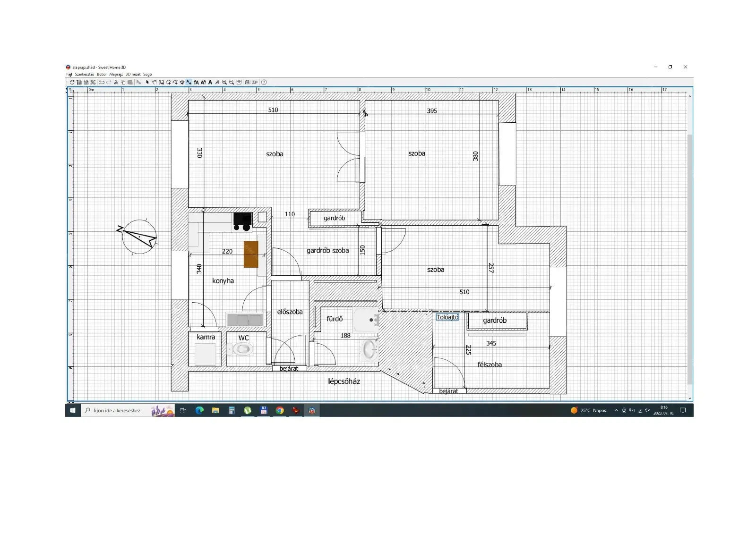Viewport: 756px width, 534px height.
Task: Click the vertical scrollbar of the plan
Action: click(690, 259)
